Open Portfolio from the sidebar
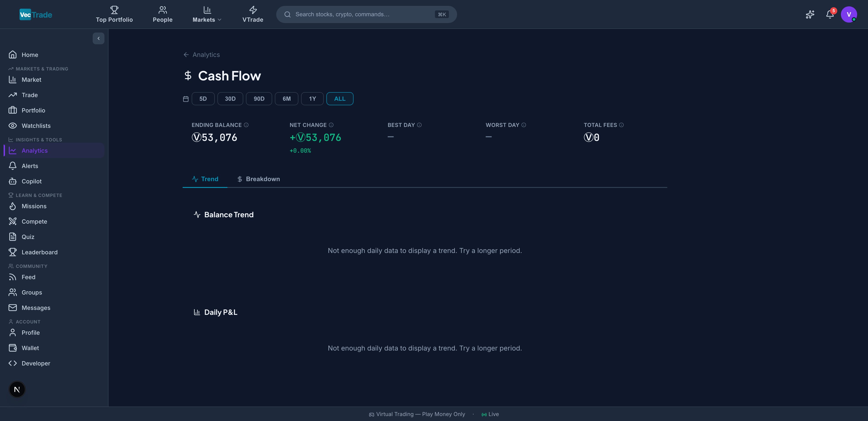The width and height of the screenshot is (868, 421). pos(54,110)
